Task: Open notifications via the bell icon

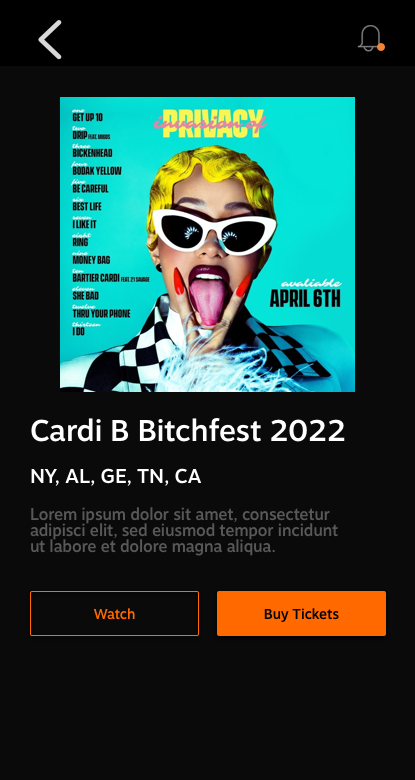Action: (x=371, y=38)
